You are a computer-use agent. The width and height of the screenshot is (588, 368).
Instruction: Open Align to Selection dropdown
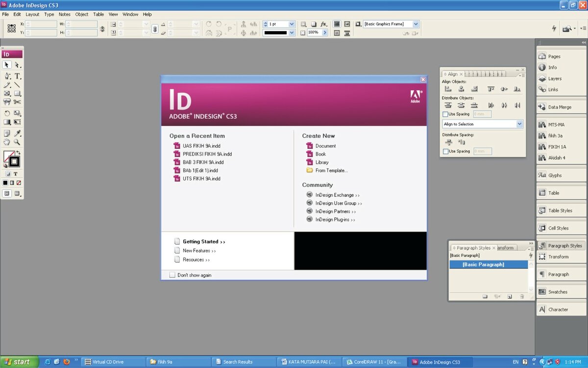(x=520, y=124)
